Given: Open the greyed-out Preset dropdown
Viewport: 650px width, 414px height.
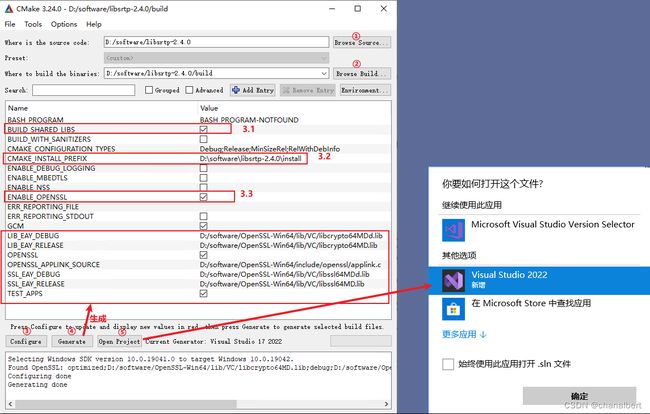Looking at the screenshot, I should coord(216,58).
